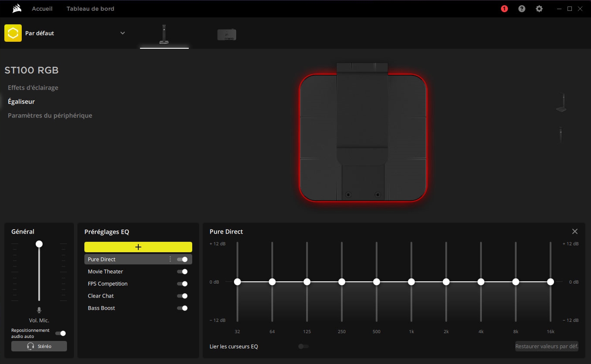Open the red notification badge
The width and height of the screenshot is (591, 364).
point(504,9)
